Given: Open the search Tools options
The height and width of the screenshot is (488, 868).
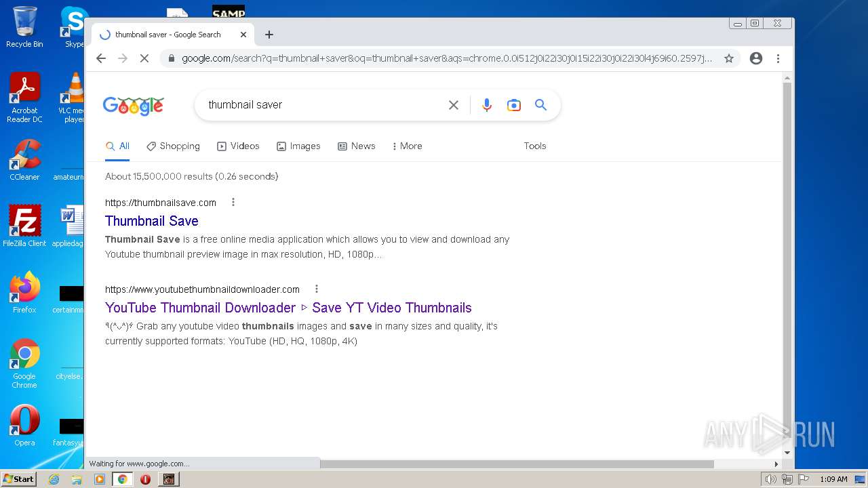Looking at the screenshot, I should [535, 146].
